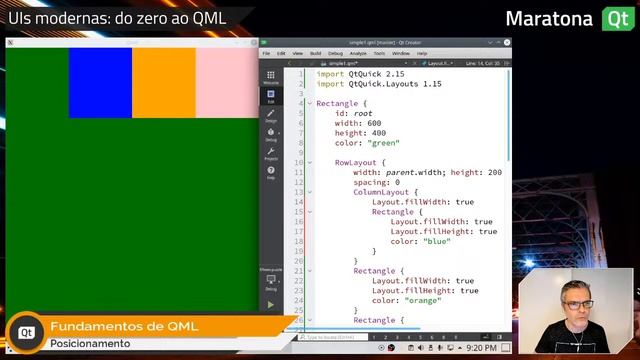Open the clipboard tray icon
The height and width of the screenshot is (360, 640).
(x=411, y=348)
